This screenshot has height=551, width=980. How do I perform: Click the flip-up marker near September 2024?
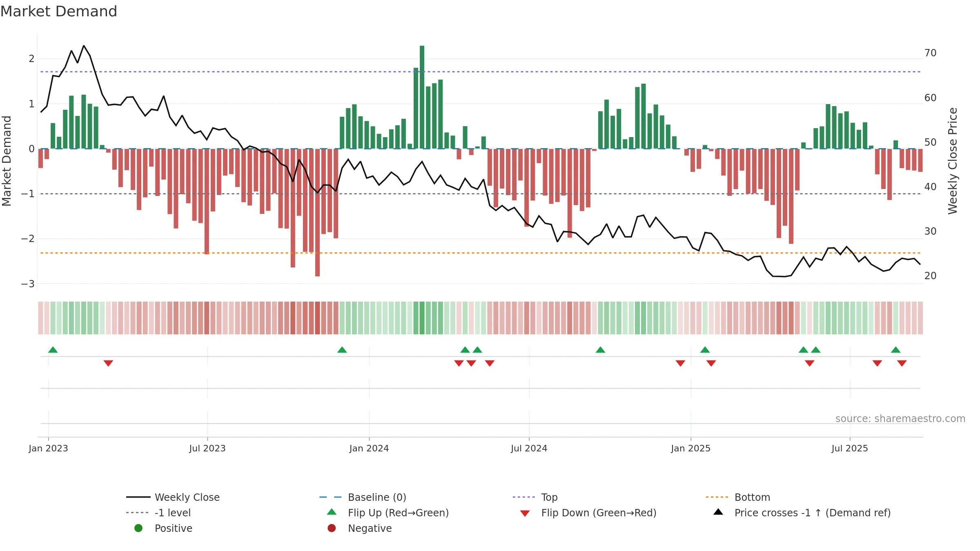(x=600, y=350)
